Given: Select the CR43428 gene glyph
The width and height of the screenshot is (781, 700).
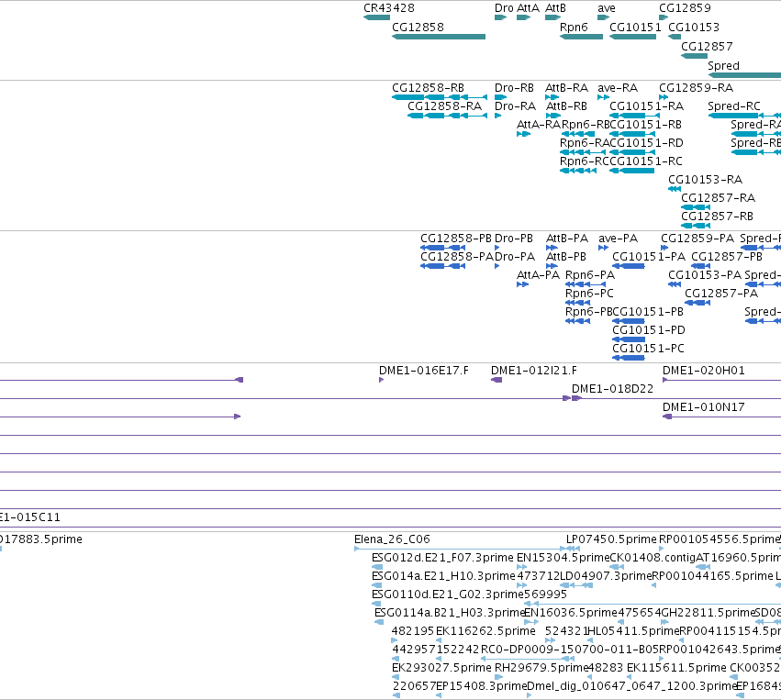Looking at the screenshot, I should 376,17.
